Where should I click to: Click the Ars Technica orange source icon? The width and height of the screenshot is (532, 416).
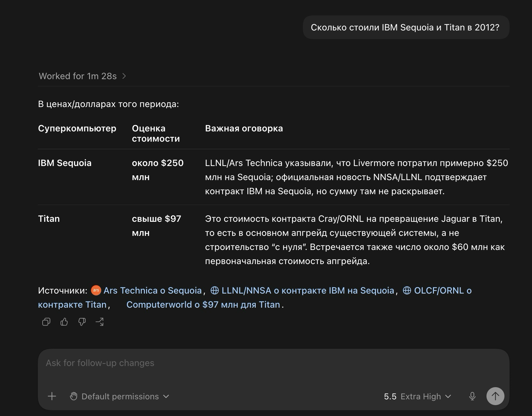tap(96, 290)
